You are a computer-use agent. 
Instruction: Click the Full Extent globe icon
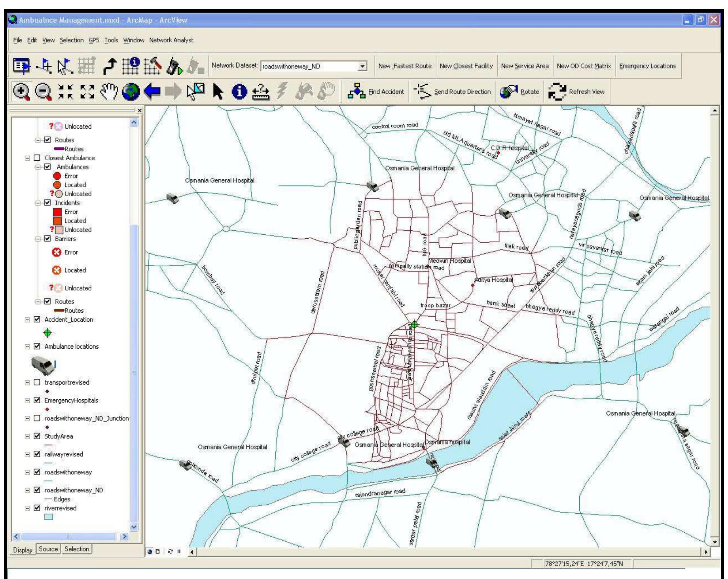tap(131, 91)
